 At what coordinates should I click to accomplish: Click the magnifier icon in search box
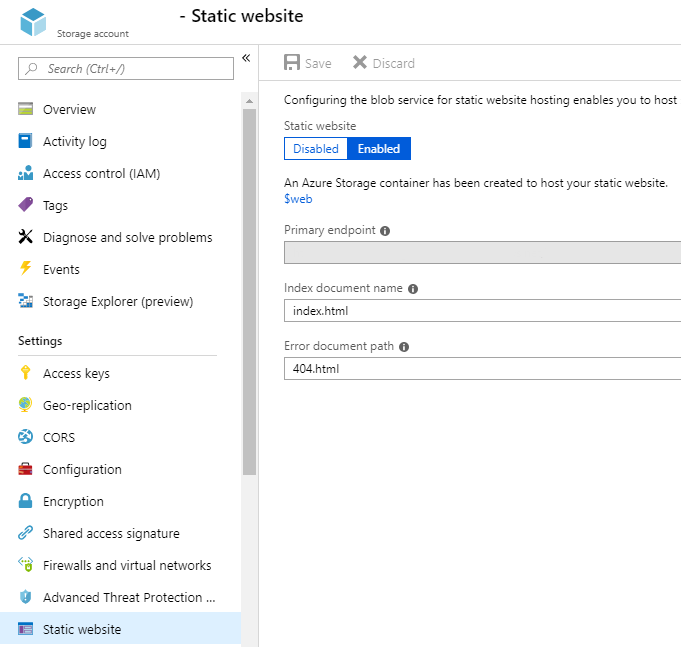point(31,69)
